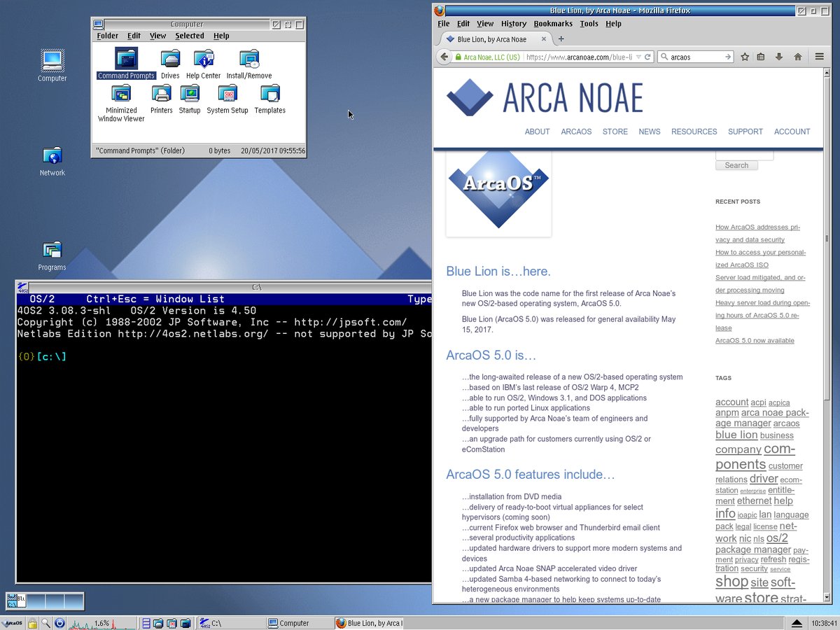Open Firefox hamburger menu icon
The image size is (840, 630).
tap(820, 57)
